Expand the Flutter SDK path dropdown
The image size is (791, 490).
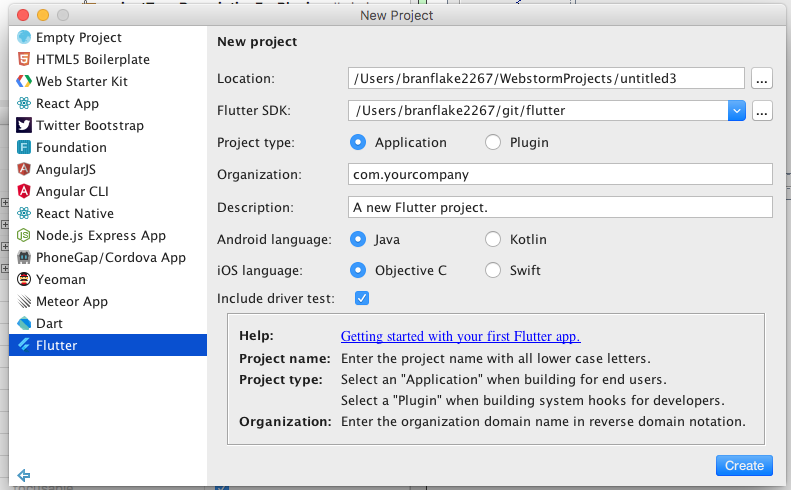737,111
